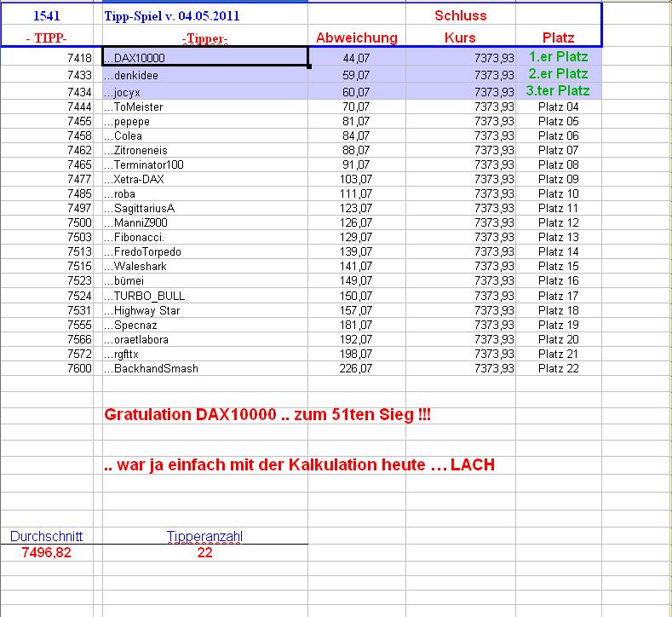Select the ...jocyx cell
Viewport: 672px width, 617px height.
tap(205, 92)
